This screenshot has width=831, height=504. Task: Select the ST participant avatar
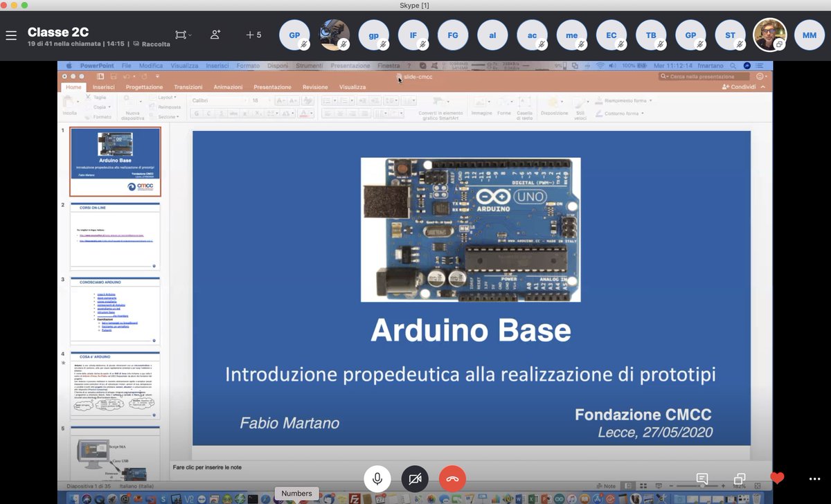pyautogui.click(x=731, y=35)
